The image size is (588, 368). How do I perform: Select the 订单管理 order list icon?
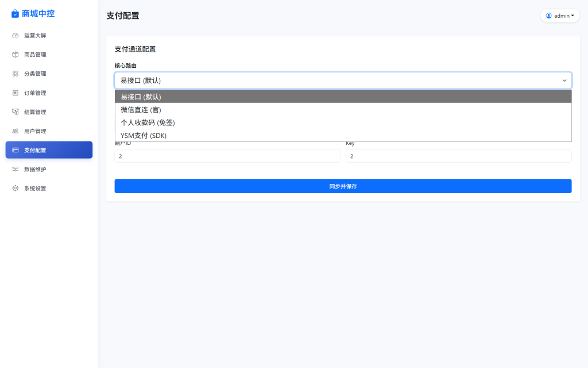(x=14, y=93)
